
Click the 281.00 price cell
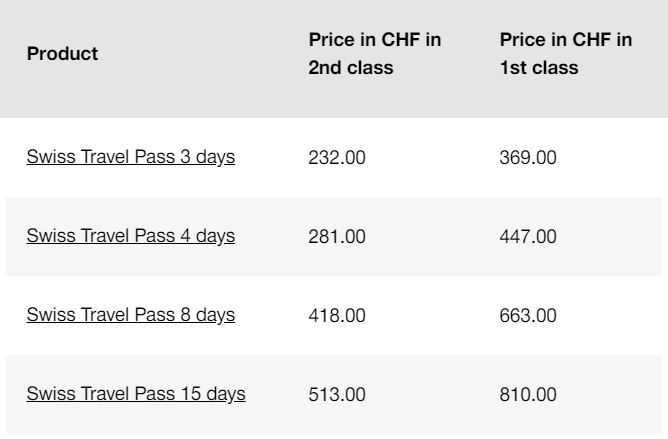337,236
